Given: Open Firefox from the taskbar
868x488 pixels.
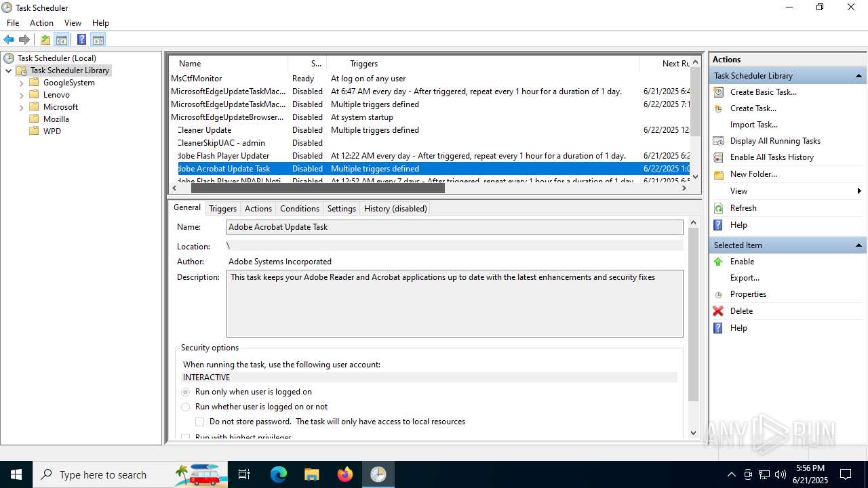Looking at the screenshot, I should pos(345,474).
